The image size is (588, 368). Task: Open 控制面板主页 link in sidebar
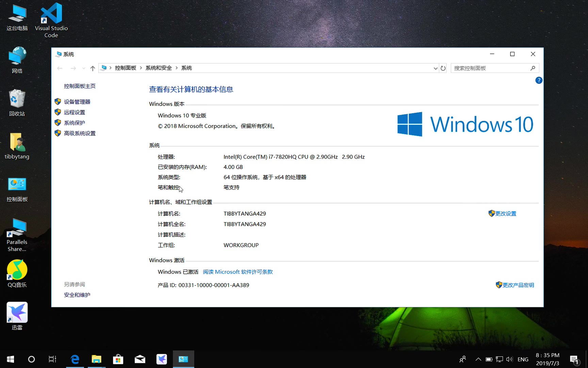80,86
